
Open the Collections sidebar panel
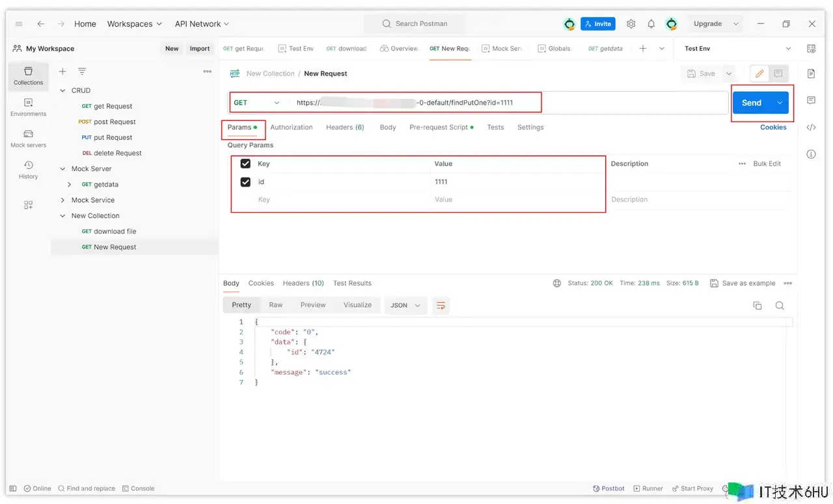click(x=29, y=75)
